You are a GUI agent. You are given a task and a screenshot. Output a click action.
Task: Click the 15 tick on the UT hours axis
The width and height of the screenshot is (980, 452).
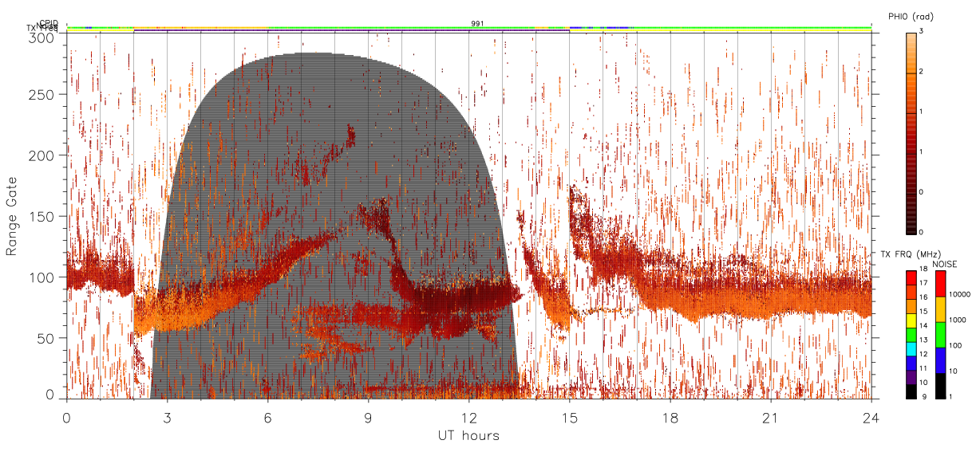point(569,417)
